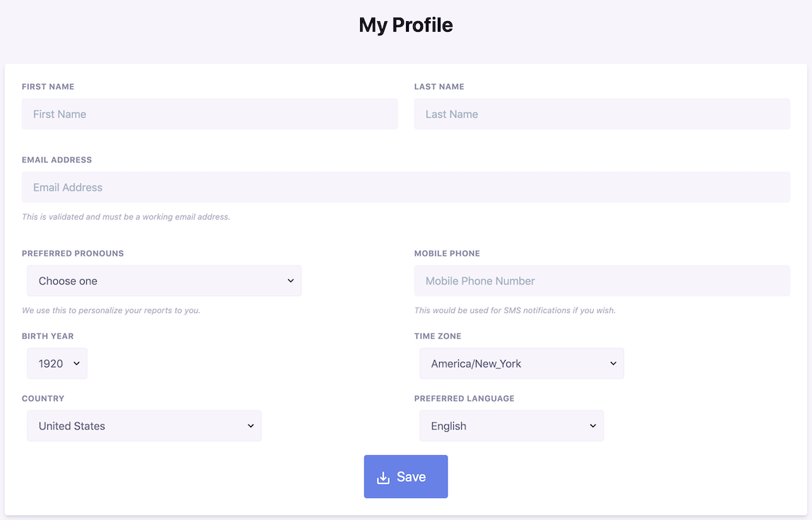The image size is (812, 520).
Task: Expand the chevron on the Time Zone selector
Action: (x=613, y=363)
